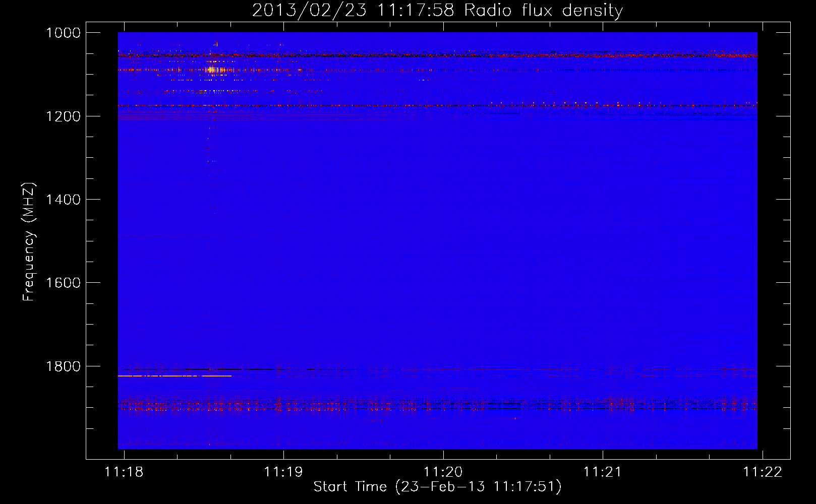Screen dimensions: 816x504
Task: Click the plot title "2013/02/23 11:17:58 Radio flux density"
Action: [437, 10]
